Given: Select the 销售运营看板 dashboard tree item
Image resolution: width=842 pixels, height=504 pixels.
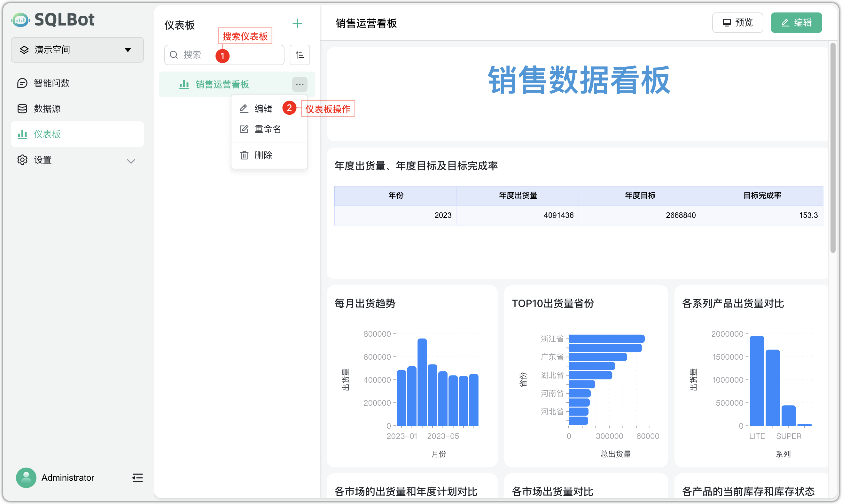Looking at the screenshot, I should tap(222, 84).
